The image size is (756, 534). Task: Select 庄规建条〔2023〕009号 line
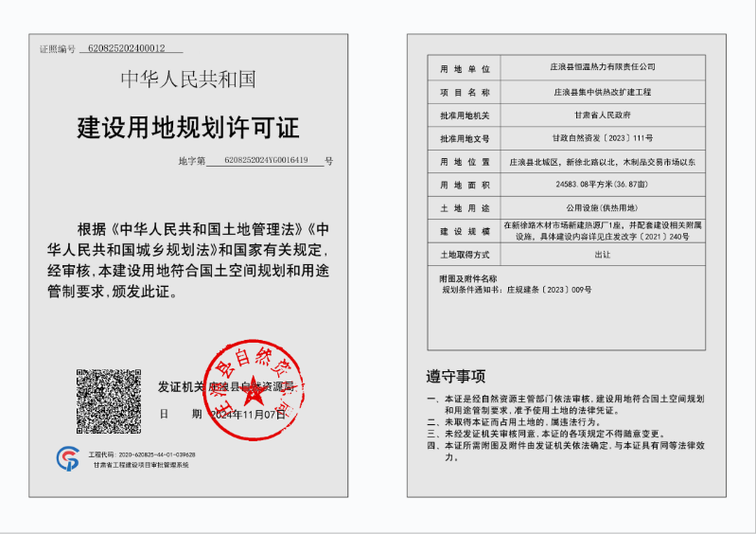coord(518,290)
